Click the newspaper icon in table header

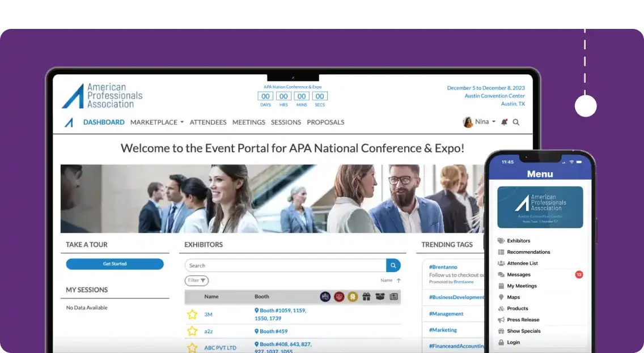tap(393, 296)
